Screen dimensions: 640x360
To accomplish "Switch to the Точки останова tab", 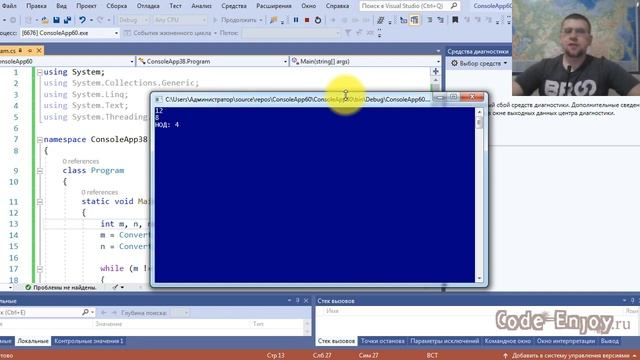I will click(x=382, y=341).
